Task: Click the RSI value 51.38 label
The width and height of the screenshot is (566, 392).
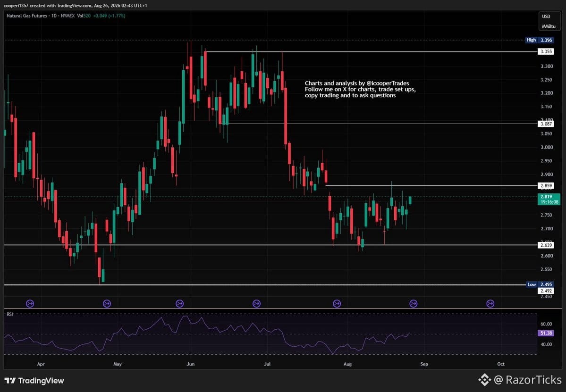Action: [x=546, y=333]
